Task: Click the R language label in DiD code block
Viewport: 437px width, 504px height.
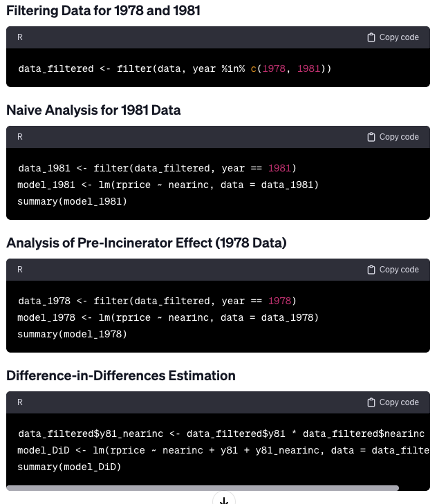Action: point(20,402)
